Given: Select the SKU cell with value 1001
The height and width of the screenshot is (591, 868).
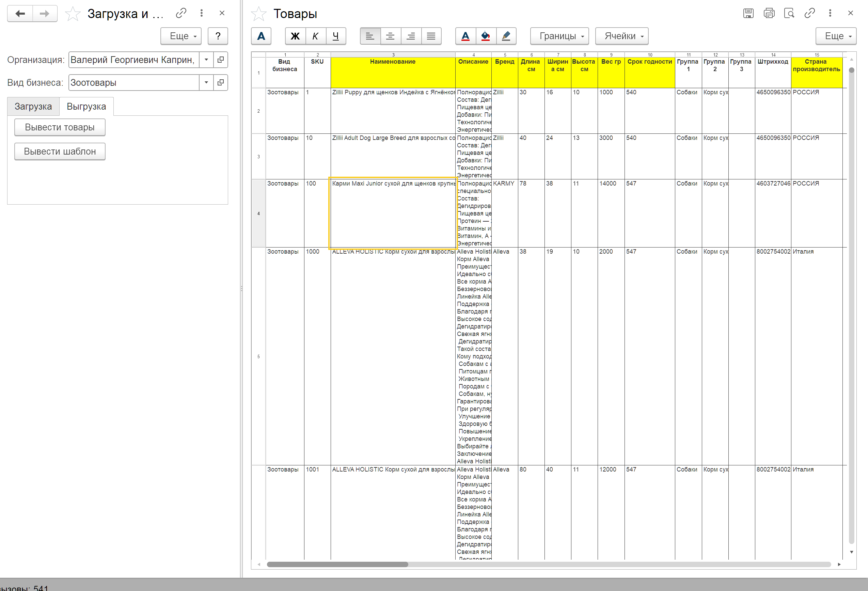Looking at the screenshot, I should tap(317, 512).
